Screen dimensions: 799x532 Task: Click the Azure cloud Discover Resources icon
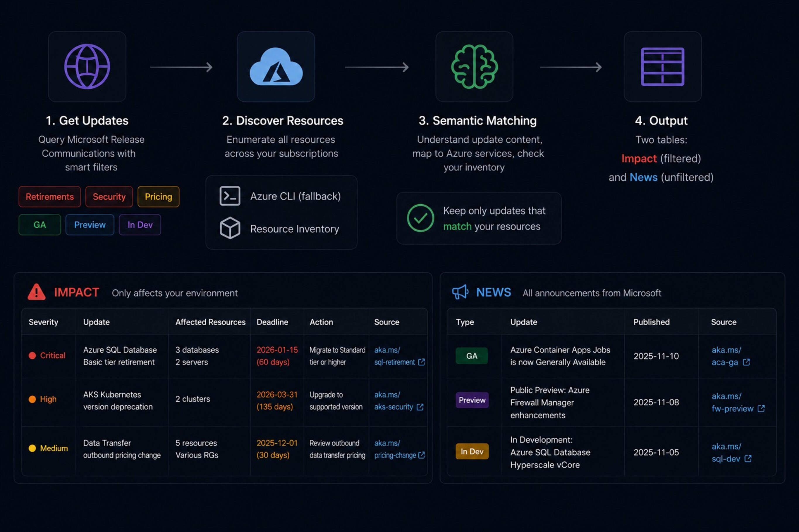coord(276,67)
